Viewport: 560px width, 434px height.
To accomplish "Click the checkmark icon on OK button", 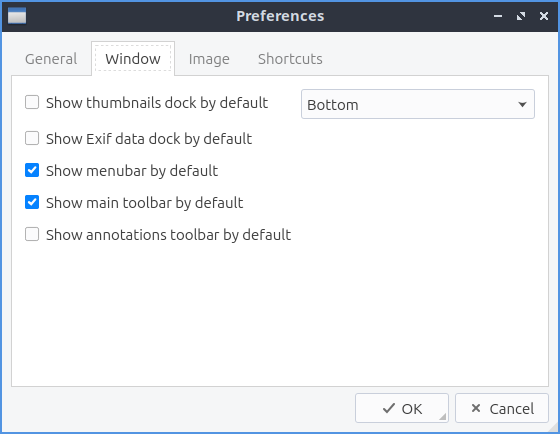I will pyautogui.click(x=389, y=408).
